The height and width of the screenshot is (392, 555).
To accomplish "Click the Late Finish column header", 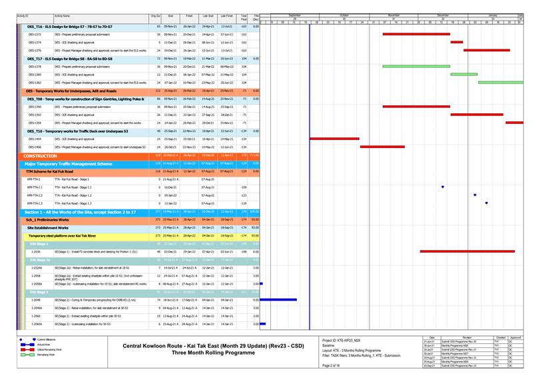I will click(x=227, y=15).
